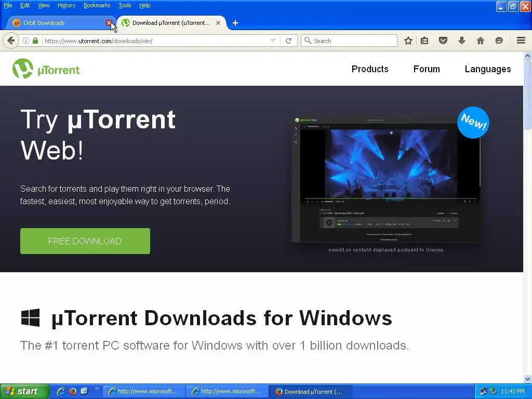
Task: Select the Download µTorrent tab
Action: coord(171,23)
